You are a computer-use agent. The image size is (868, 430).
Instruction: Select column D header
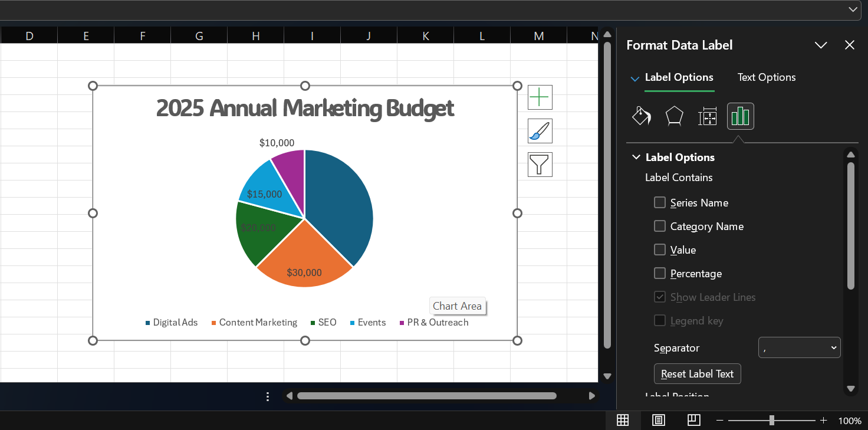tap(29, 36)
